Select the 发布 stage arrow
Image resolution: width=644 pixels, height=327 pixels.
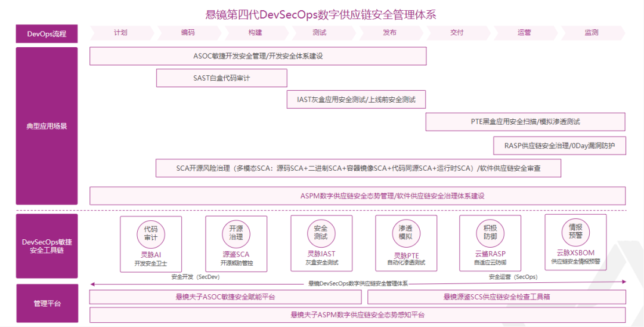(391, 33)
